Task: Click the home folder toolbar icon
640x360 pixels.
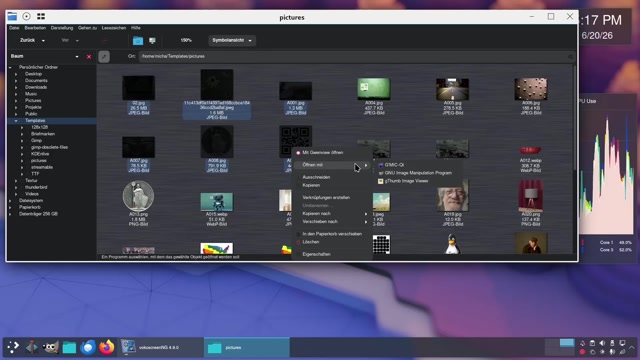Action: 138,40
